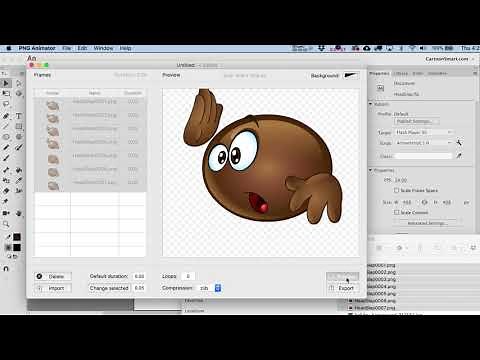Click the pencil icon beside Class field
The image size is (480, 360).
point(459,156)
